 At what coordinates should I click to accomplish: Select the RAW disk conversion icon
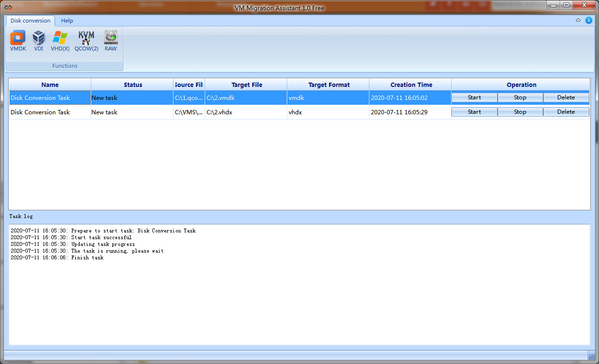point(110,41)
